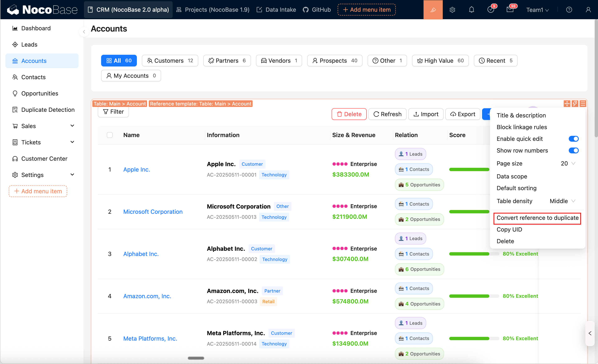This screenshot has height=364, width=598.
Task: Open the notifications bell icon
Action: pyautogui.click(x=471, y=10)
